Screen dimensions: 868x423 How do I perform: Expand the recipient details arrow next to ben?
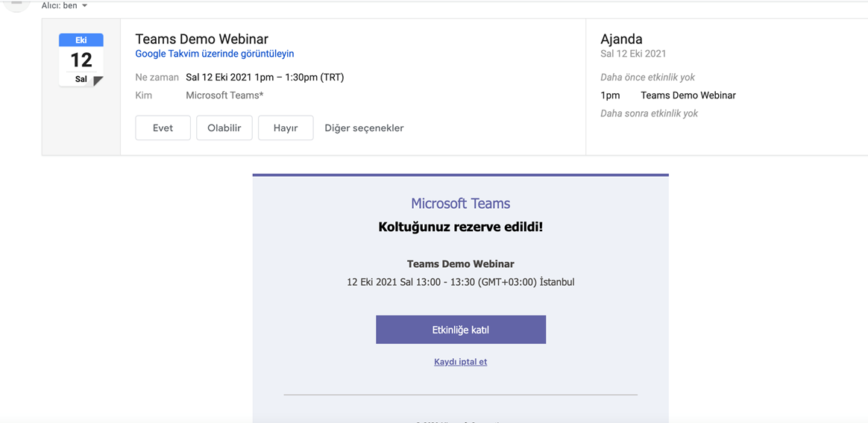coord(84,5)
